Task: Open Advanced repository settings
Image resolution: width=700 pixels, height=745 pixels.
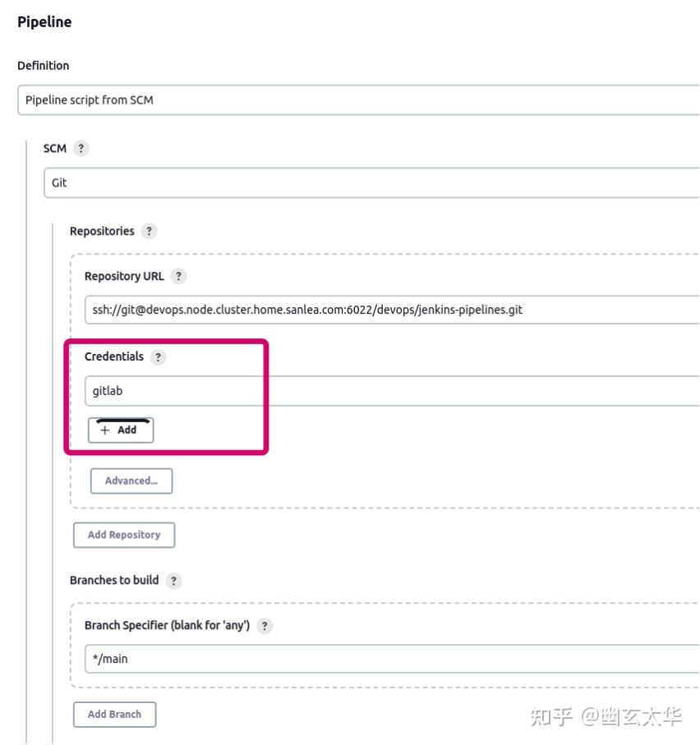Action: pos(130,481)
